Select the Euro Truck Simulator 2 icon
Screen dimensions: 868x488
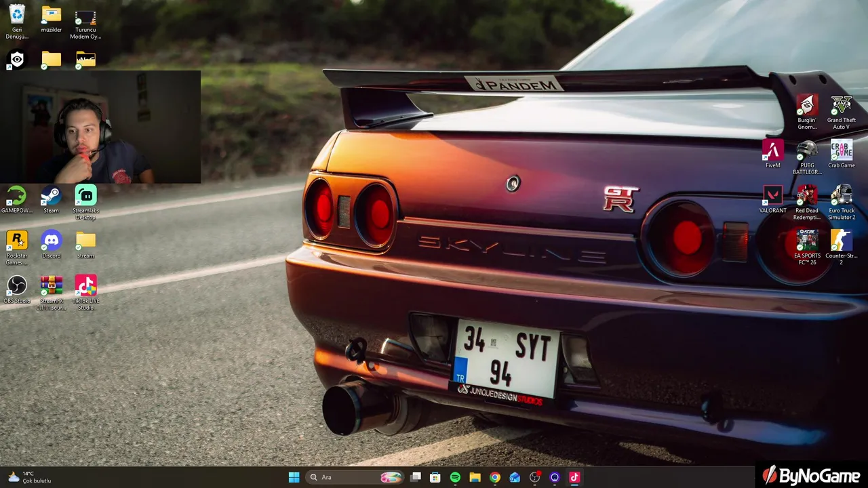(x=842, y=203)
